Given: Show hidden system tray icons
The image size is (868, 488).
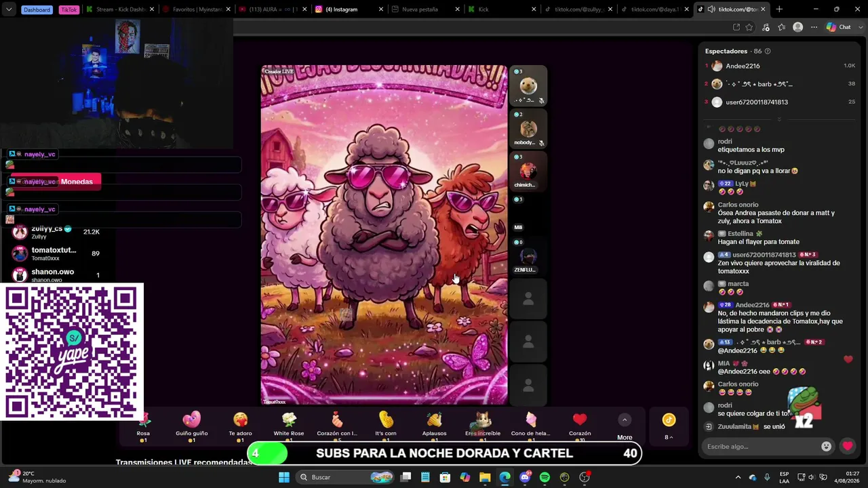Looking at the screenshot, I should coord(738,477).
